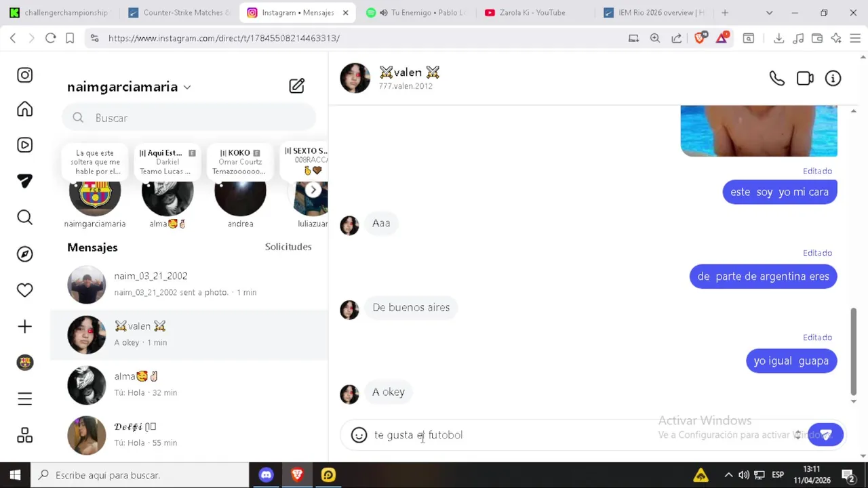Open the emoji picker in message box
The width and height of the screenshot is (868, 488).
click(359, 435)
